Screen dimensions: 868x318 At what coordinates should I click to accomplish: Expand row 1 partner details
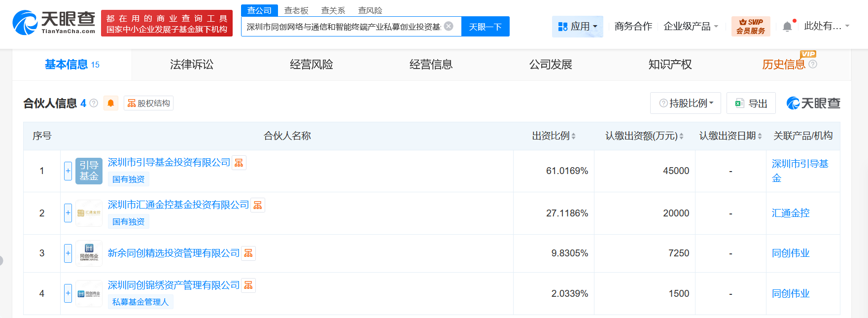pyautogui.click(x=68, y=171)
